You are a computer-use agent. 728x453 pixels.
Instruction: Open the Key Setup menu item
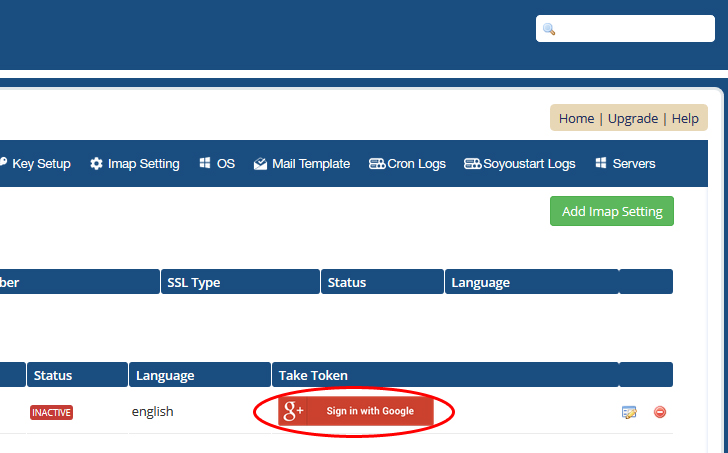coord(40,164)
